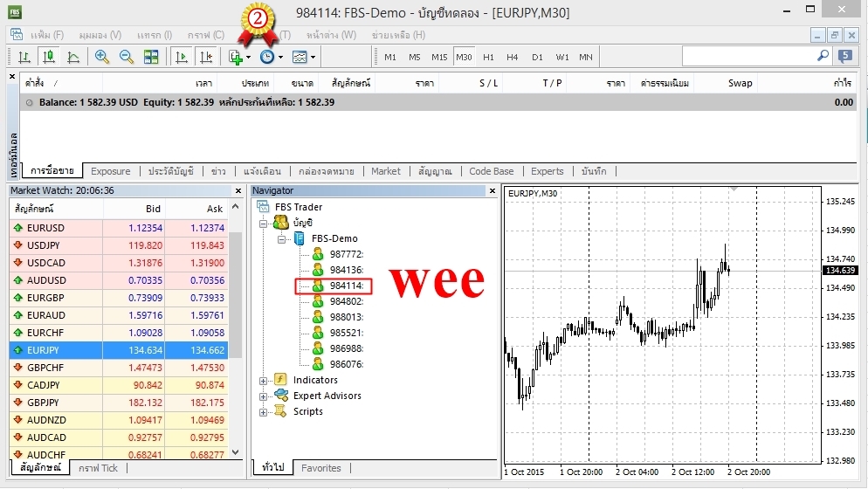Switch to M5 timeframe

[x=415, y=57]
